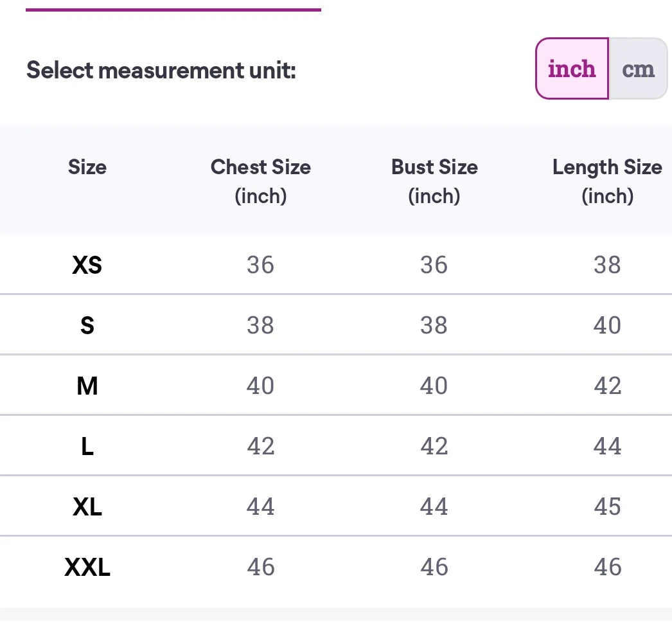This screenshot has height=644, width=672.
Task: Select the L size row
Action: coord(87,445)
